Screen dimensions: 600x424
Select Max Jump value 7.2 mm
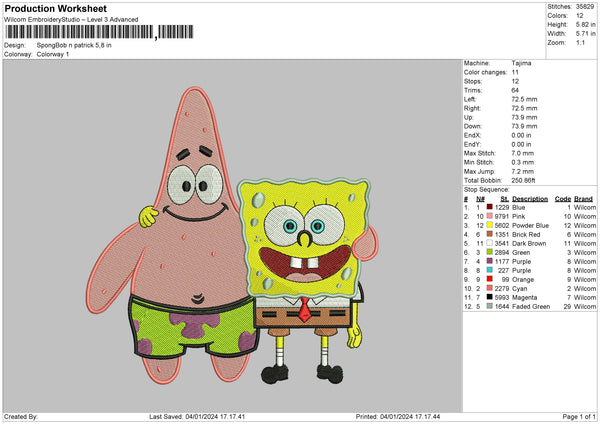[x=522, y=171]
